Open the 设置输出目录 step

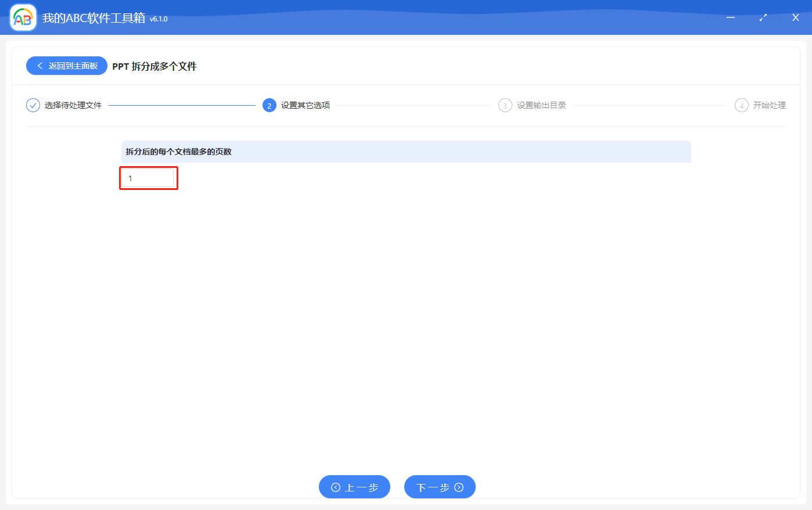coord(541,105)
